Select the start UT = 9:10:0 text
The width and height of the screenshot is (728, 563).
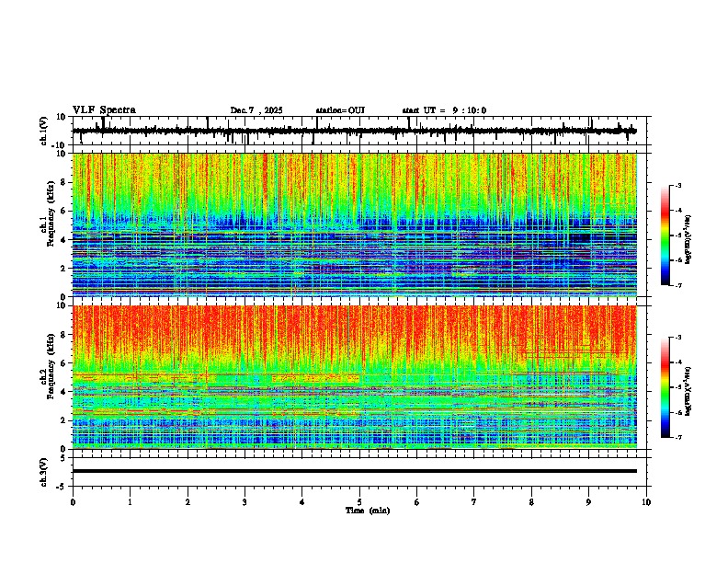444,110
